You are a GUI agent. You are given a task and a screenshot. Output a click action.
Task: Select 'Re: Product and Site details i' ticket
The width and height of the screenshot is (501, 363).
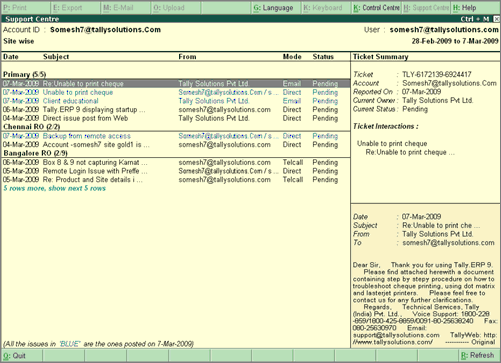pos(176,180)
